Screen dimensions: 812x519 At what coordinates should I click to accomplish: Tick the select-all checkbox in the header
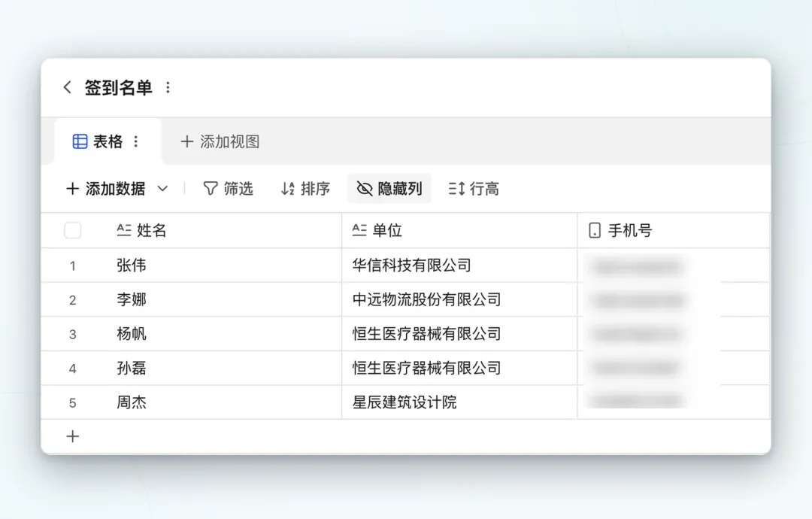click(72, 230)
